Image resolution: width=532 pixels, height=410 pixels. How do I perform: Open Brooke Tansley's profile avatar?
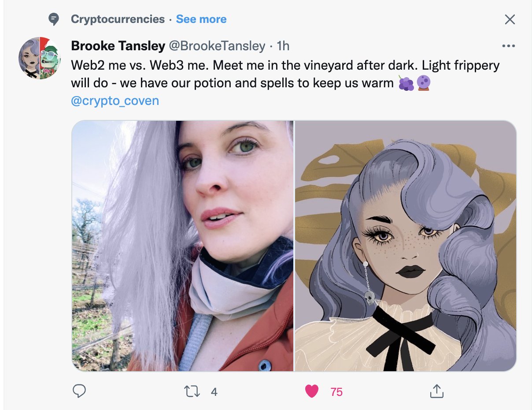(40, 58)
